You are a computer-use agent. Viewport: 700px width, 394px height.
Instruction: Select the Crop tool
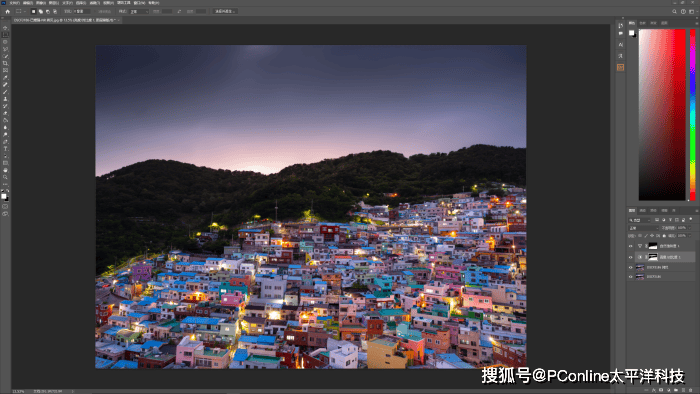point(5,63)
